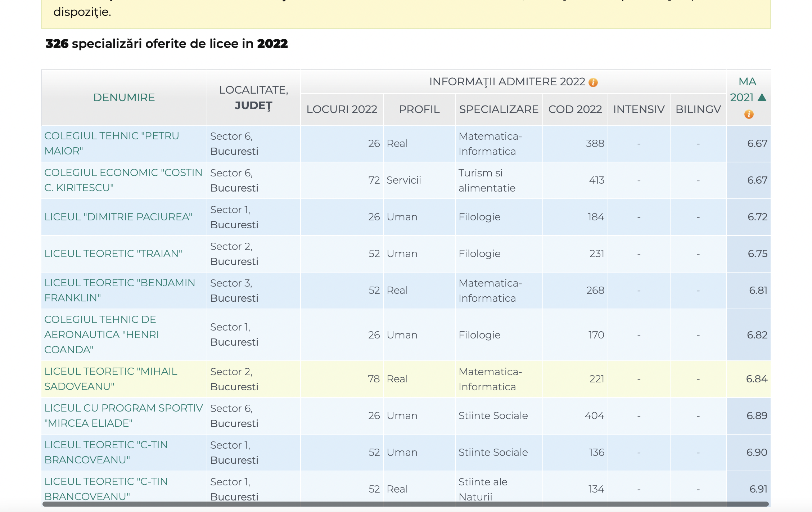Click the 6.84 MA value cell

pyautogui.click(x=756, y=379)
